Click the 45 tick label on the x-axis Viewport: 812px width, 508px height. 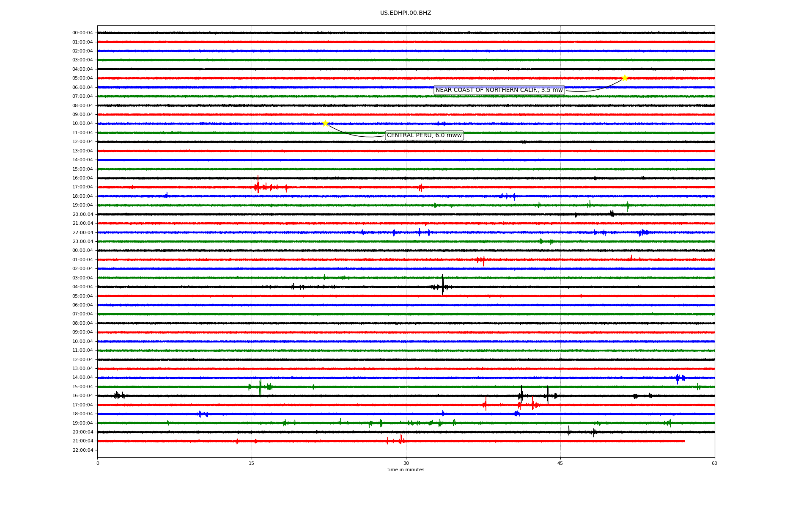(x=560, y=463)
